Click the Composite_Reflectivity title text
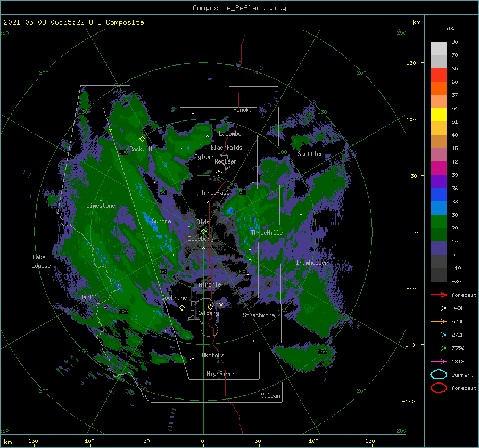This screenshot has width=479, height=448. [x=240, y=8]
